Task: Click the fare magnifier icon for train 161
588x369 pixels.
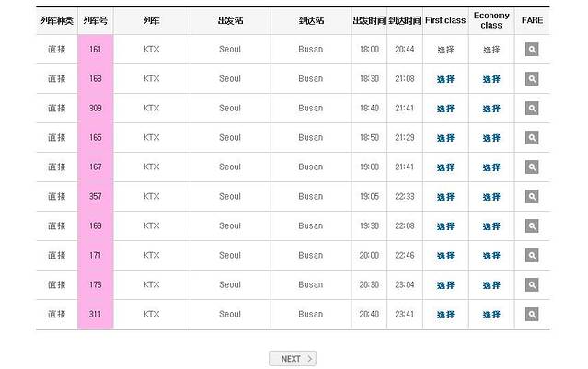Action: (x=531, y=50)
